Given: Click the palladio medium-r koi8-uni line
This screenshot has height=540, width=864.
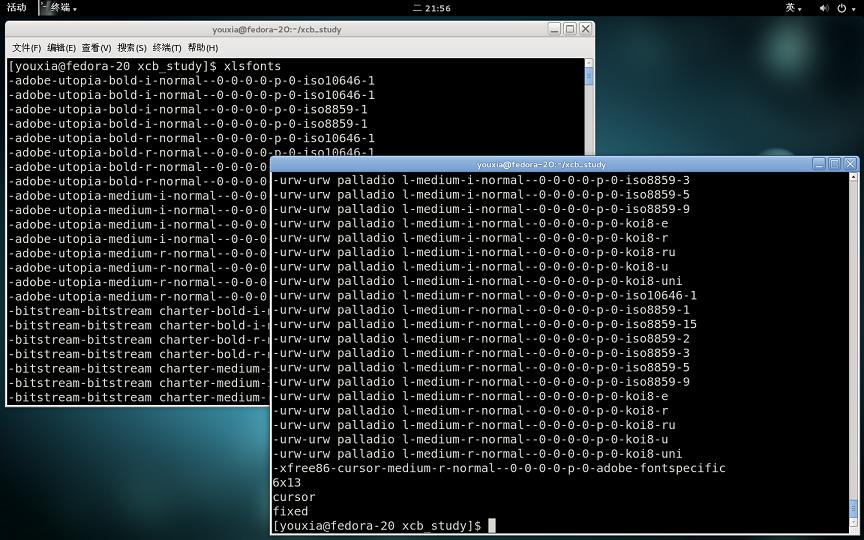Looking at the screenshot, I should coord(477,454).
